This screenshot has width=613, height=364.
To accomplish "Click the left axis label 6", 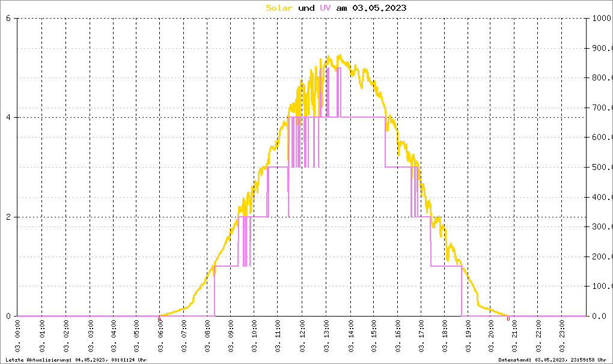I will 8,19.
